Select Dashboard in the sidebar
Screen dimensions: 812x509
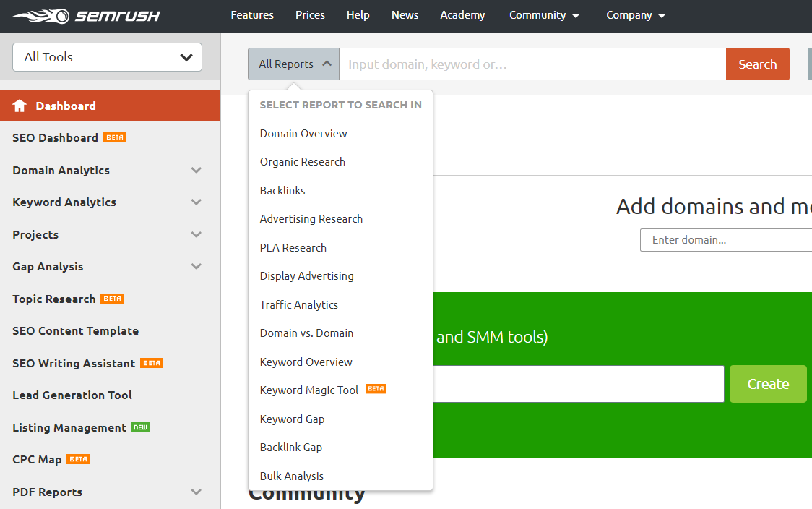pos(110,106)
